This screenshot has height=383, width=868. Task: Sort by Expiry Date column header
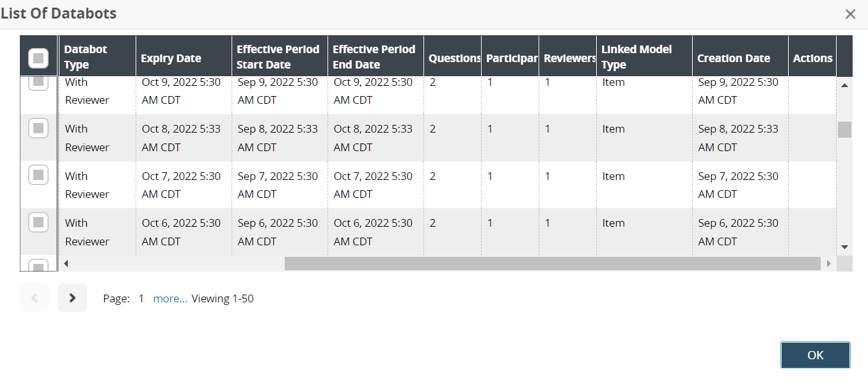point(171,58)
